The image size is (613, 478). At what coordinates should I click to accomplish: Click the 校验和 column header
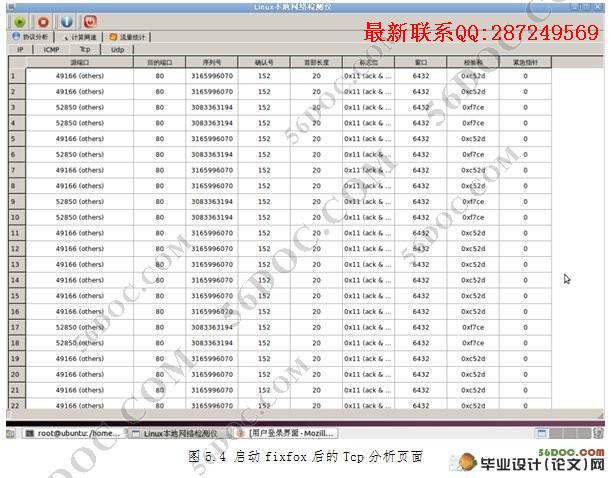pyautogui.click(x=473, y=62)
